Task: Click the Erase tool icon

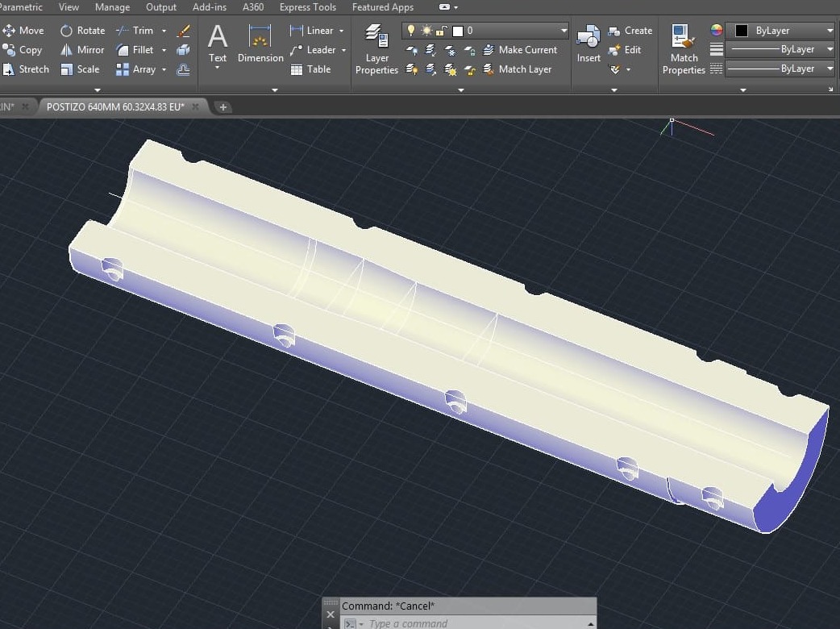Action: (183, 31)
